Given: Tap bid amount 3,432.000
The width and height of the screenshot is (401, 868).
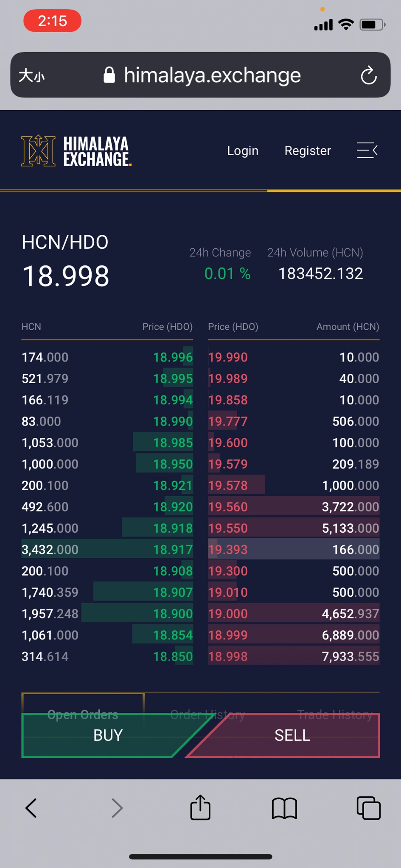Looking at the screenshot, I should 50,550.
